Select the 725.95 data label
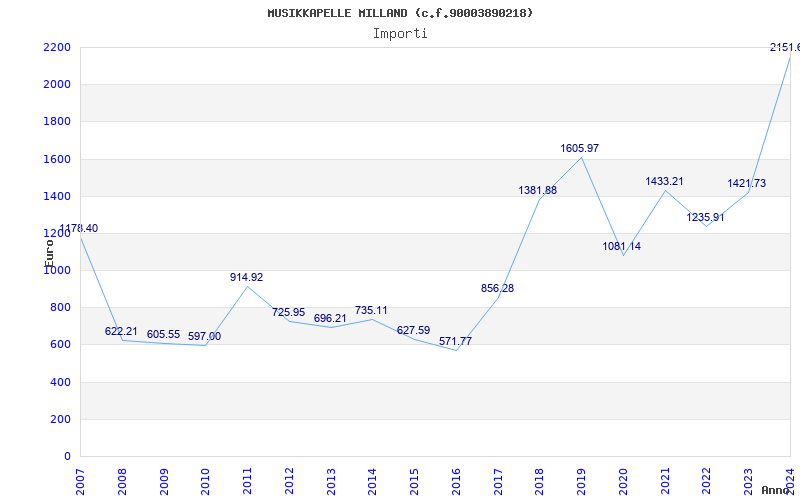Viewport: 800px width, 500px height. coord(288,312)
